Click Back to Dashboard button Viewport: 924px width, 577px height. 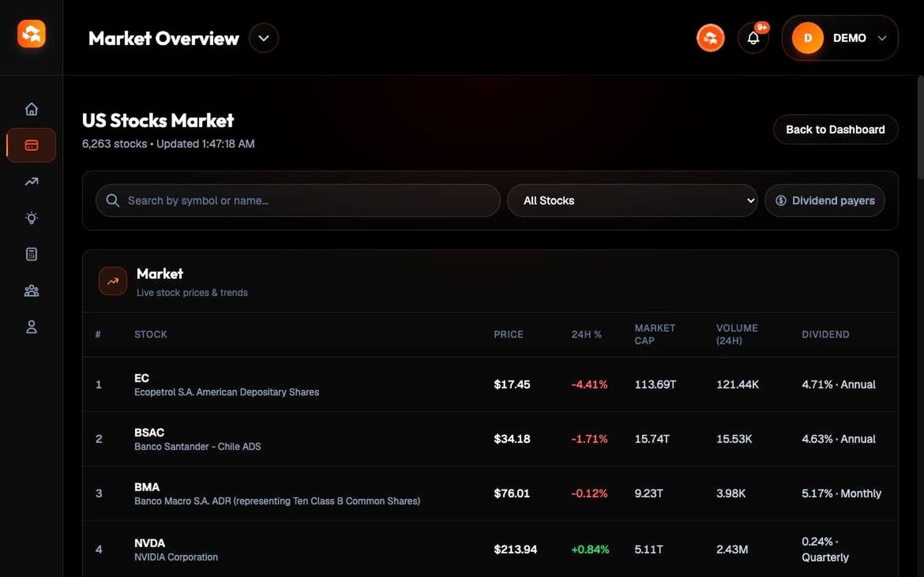click(835, 129)
